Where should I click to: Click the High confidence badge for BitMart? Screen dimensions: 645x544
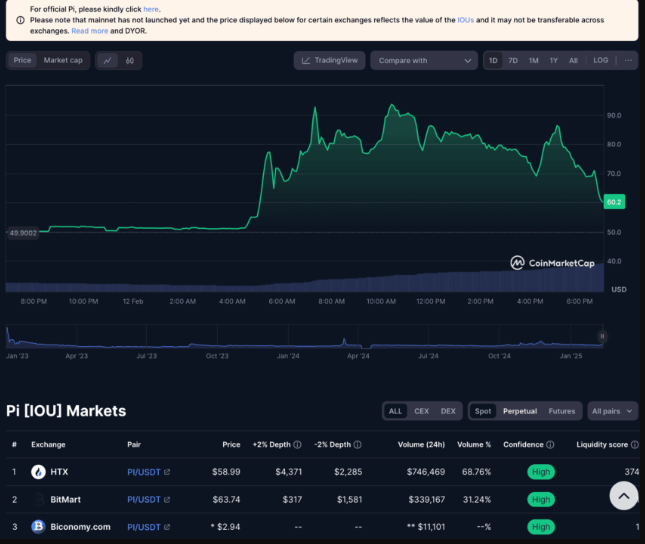pos(541,500)
